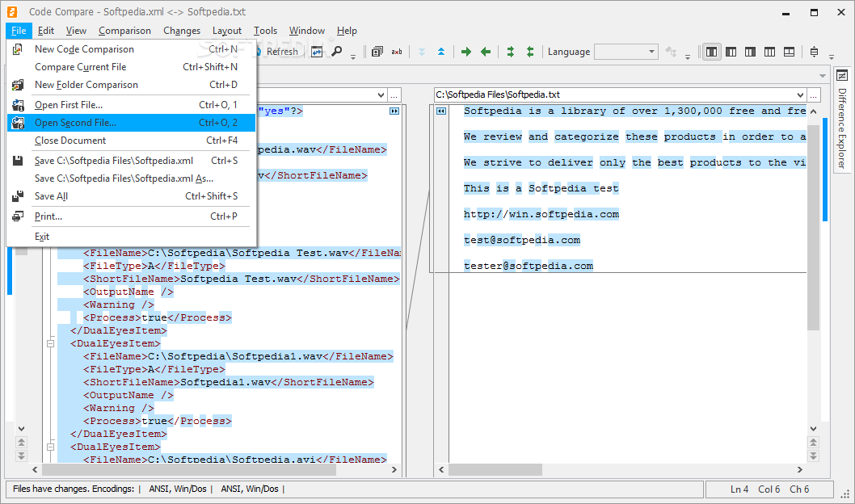
Task: Expand toolbar options arrow after magnifier
Action: 353,57
